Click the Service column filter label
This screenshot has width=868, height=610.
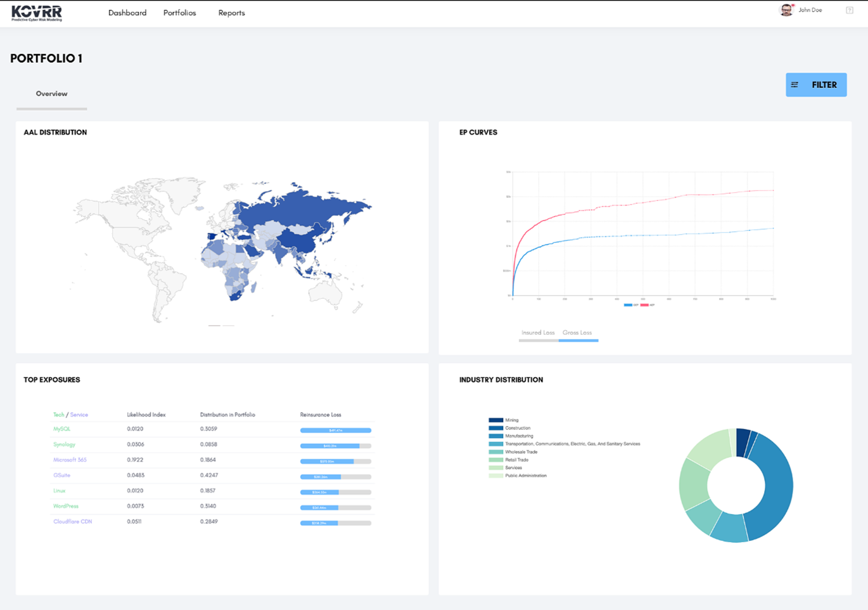79,415
